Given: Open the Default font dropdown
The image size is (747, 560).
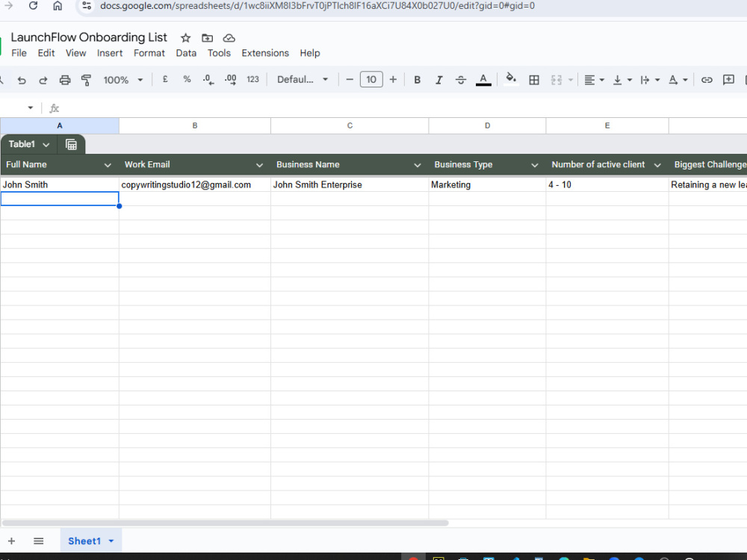Looking at the screenshot, I should (x=303, y=80).
